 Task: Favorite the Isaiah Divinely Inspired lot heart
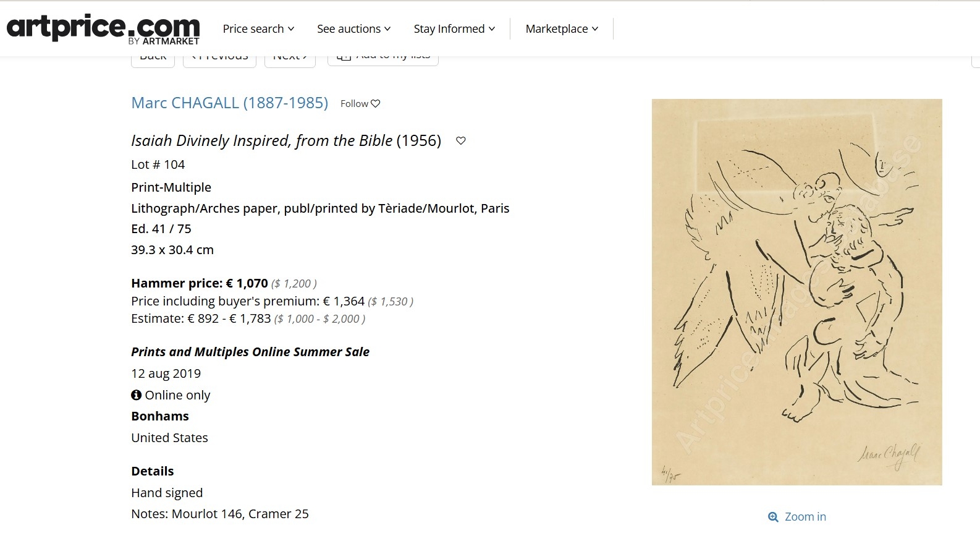(x=461, y=141)
